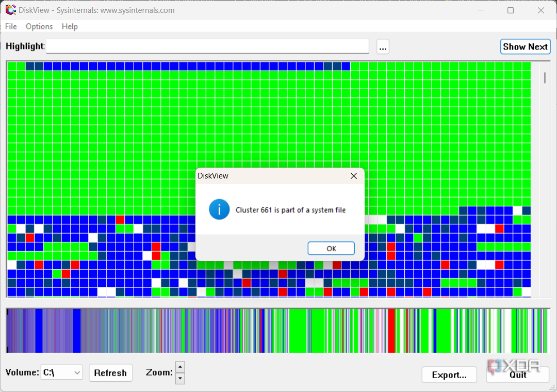This screenshot has width=557, height=392.
Task: Open the File menu
Action: (11, 27)
